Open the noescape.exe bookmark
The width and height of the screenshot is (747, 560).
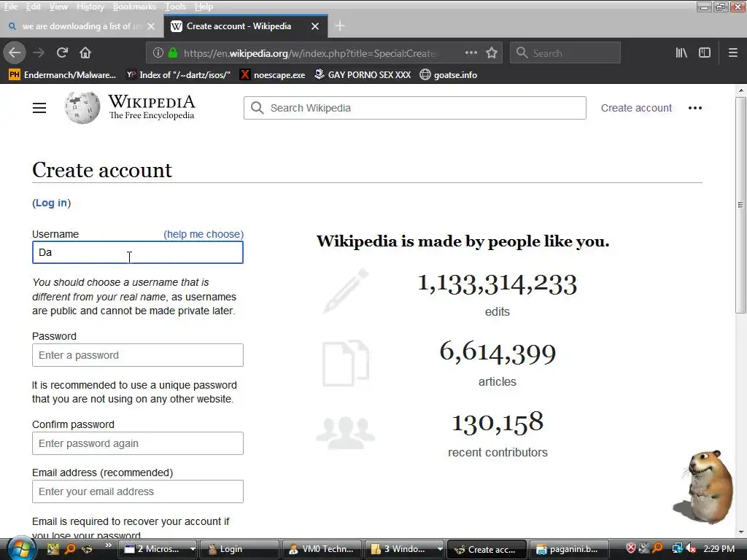(x=273, y=75)
